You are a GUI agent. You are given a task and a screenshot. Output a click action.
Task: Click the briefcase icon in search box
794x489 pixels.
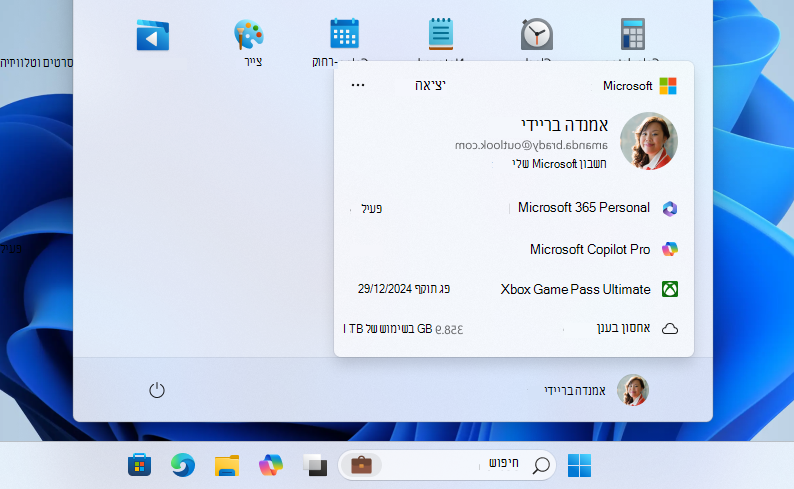(361, 465)
